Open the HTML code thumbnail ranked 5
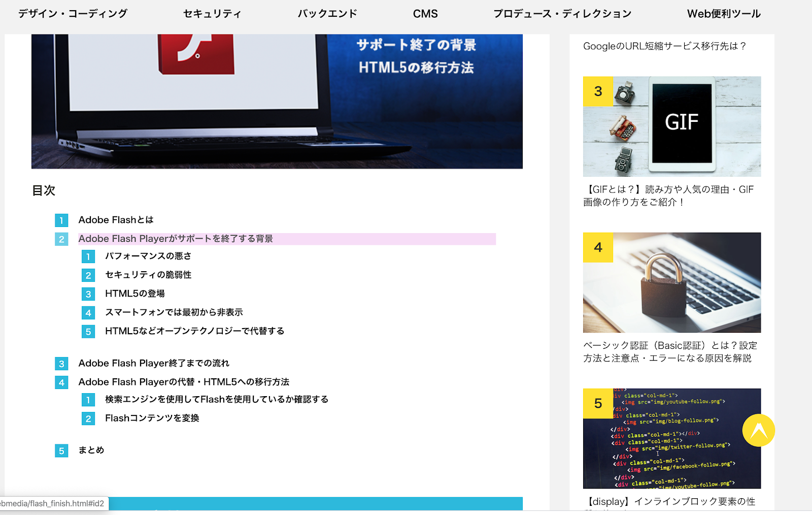 tap(672, 438)
